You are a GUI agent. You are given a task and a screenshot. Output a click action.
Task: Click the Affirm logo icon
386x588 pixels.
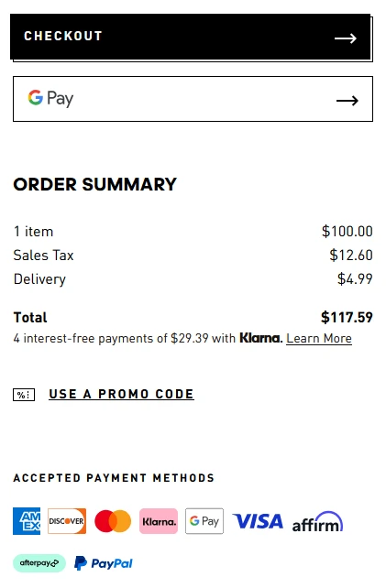click(x=317, y=522)
